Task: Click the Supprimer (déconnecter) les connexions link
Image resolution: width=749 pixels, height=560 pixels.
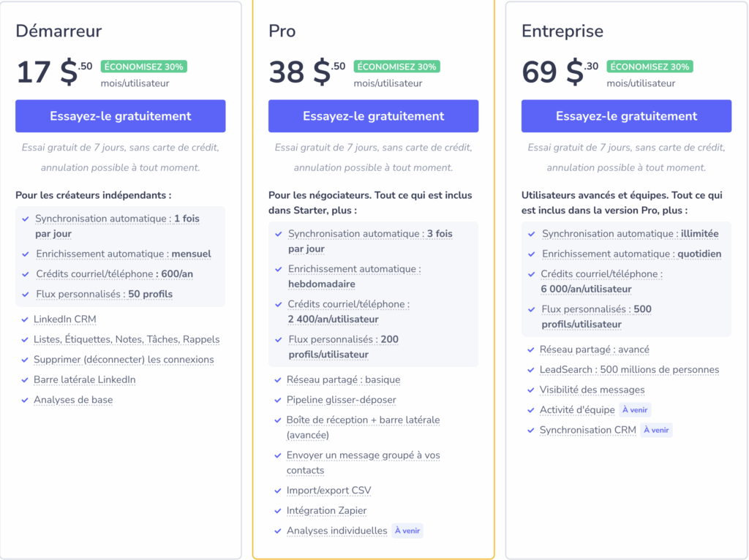Action: (124, 360)
